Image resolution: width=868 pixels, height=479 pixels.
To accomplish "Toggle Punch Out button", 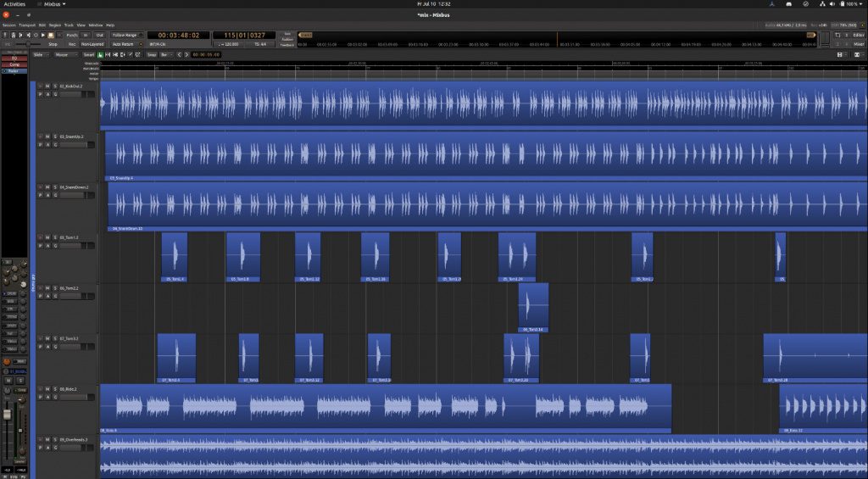I will (100, 35).
